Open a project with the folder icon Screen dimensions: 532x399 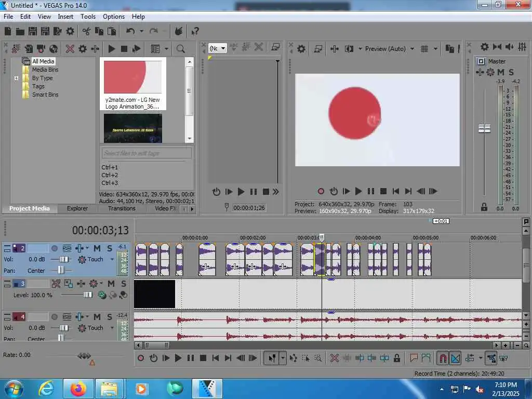pos(20,32)
